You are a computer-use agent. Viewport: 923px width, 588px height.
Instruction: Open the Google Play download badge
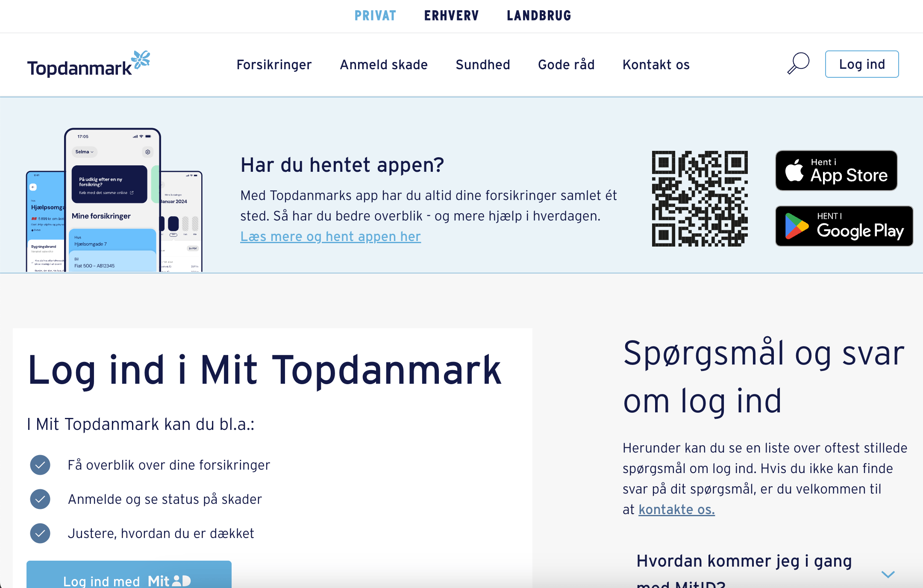pyautogui.click(x=844, y=226)
